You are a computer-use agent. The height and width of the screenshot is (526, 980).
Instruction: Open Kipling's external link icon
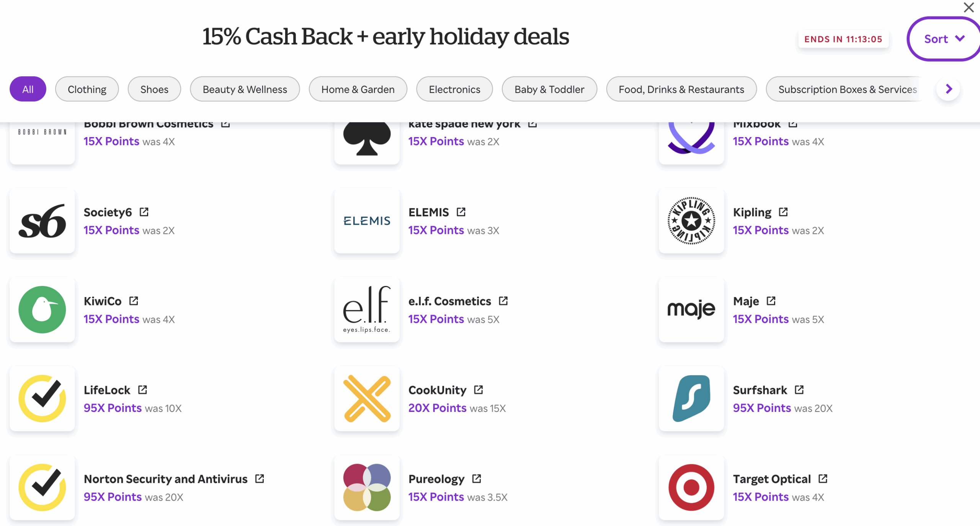point(783,212)
